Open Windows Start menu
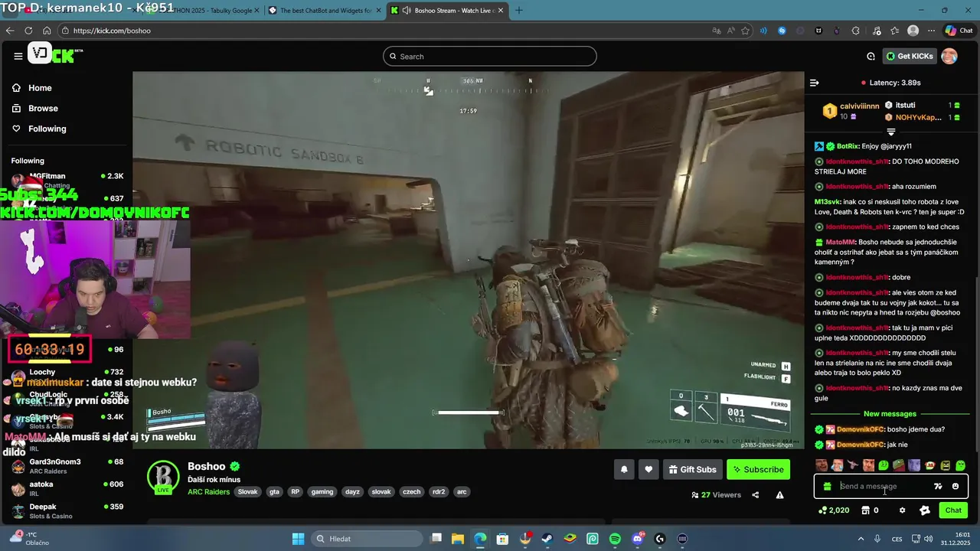 tap(299, 539)
